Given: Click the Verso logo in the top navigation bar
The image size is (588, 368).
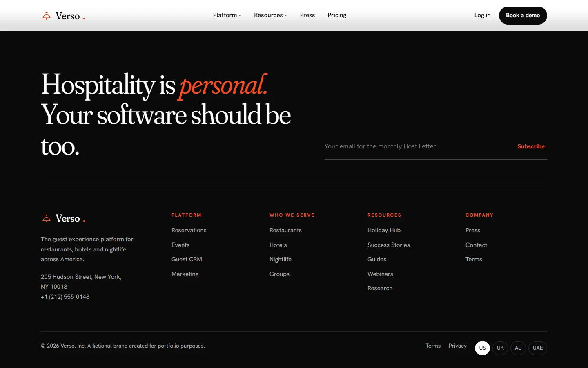Looking at the screenshot, I should [63, 16].
